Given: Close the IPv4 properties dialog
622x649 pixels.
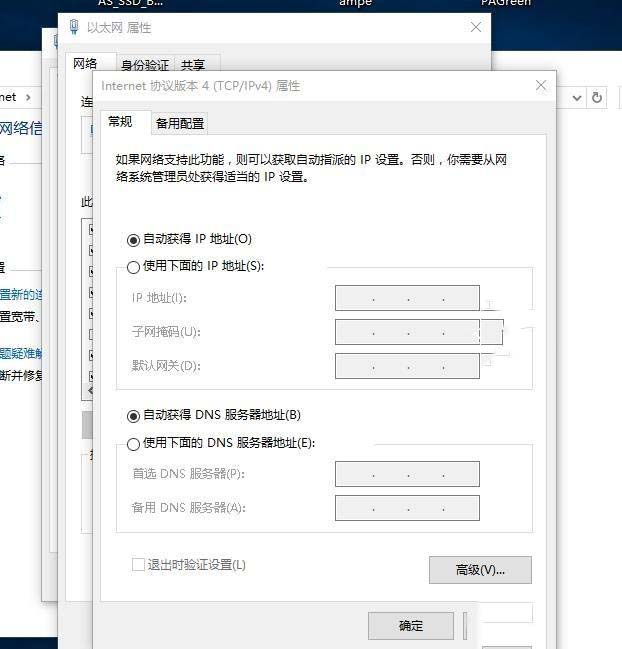Looking at the screenshot, I should [x=541, y=86].
